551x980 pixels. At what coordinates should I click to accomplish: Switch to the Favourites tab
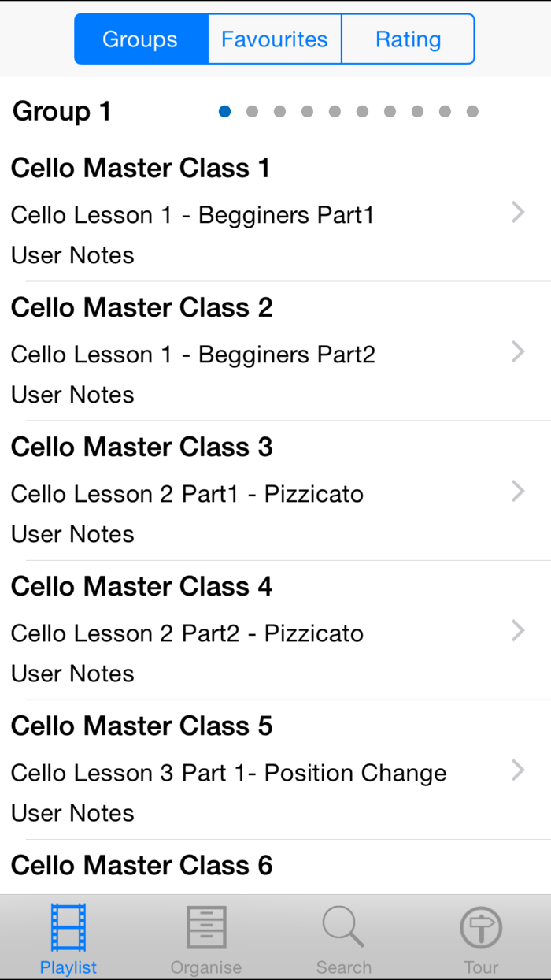[274, 38]
